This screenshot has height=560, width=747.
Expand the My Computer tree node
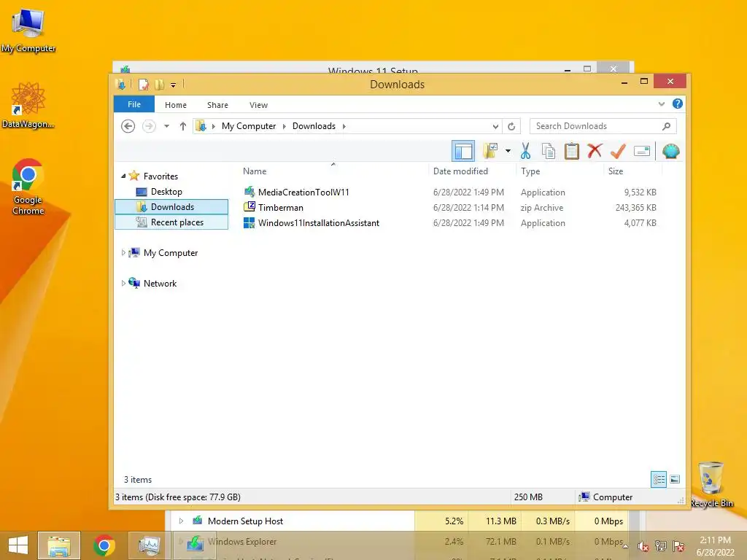123,253
